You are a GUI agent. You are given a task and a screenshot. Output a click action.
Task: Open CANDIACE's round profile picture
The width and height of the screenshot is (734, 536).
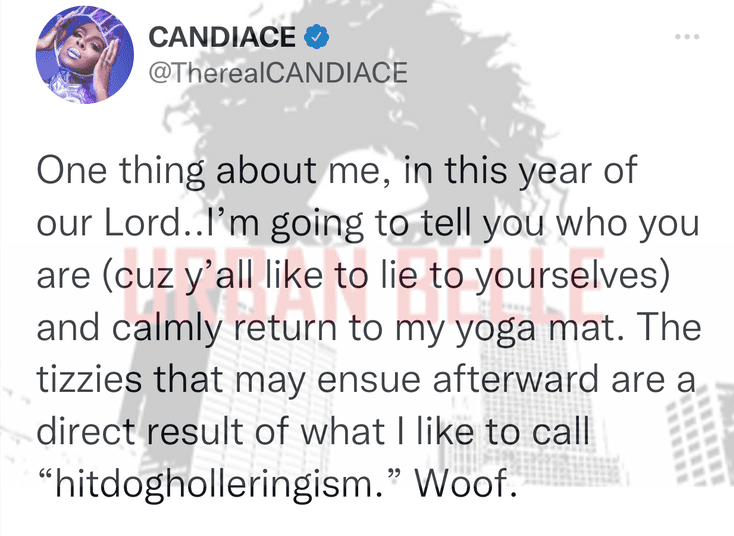click(85, 55)
